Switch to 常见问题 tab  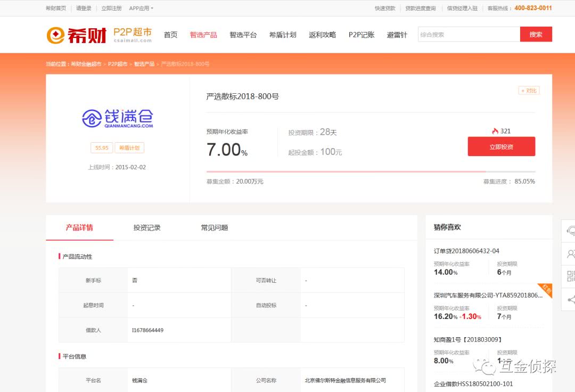pos(215,228)
